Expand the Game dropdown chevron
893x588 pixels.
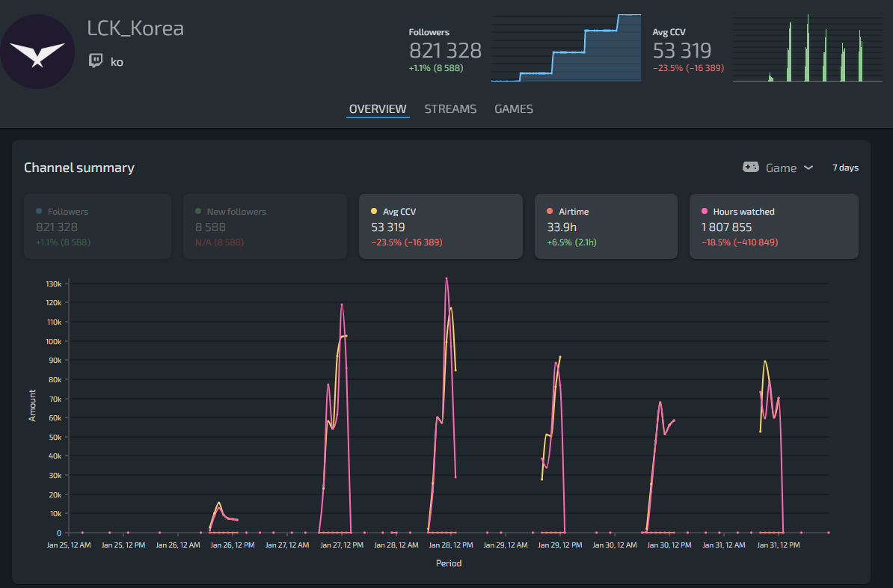point(808,168)
